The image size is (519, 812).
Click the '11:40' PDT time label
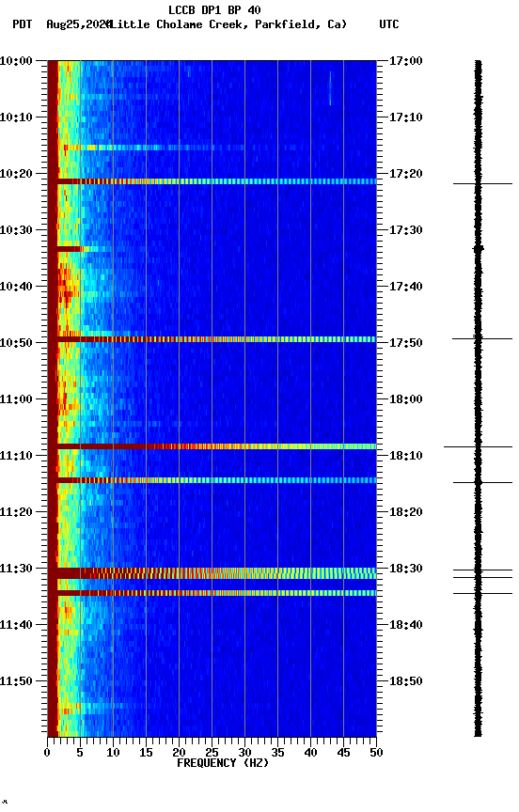16,625
